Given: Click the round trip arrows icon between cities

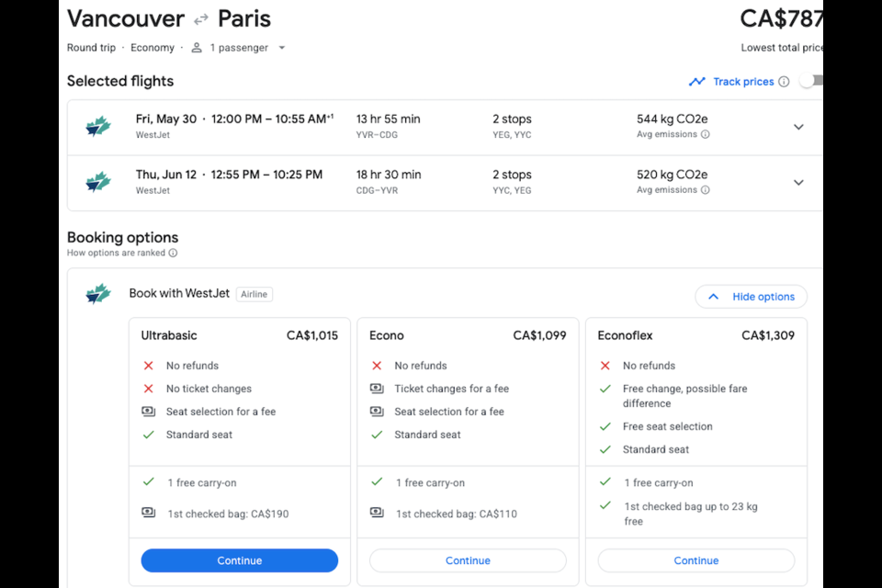Looking at the screenshot, I should point(201,20).
